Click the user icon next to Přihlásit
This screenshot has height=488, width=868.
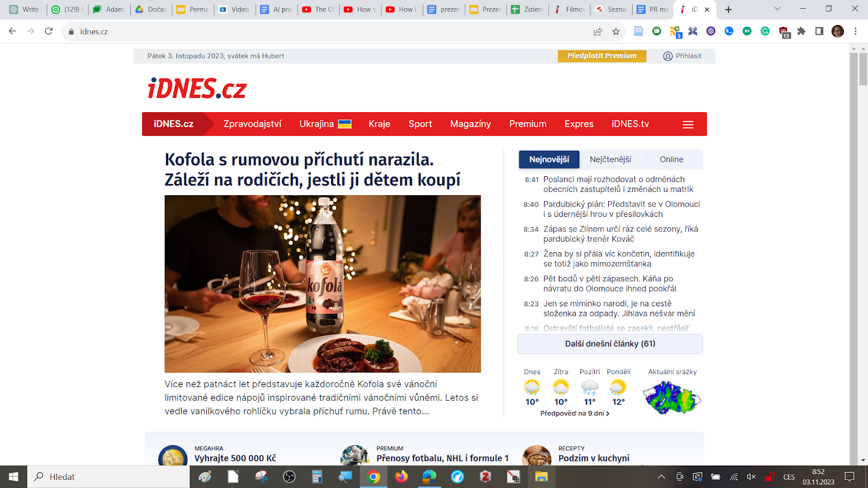coord(668,56)
